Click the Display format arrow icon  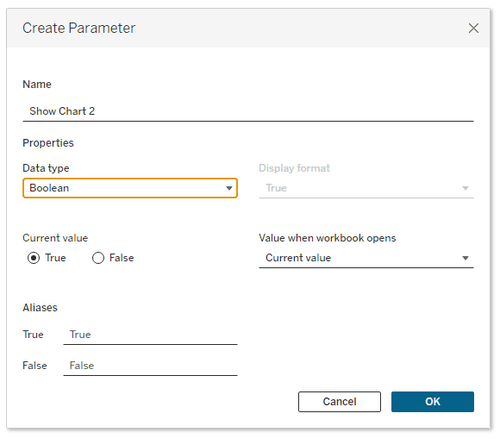465,188
